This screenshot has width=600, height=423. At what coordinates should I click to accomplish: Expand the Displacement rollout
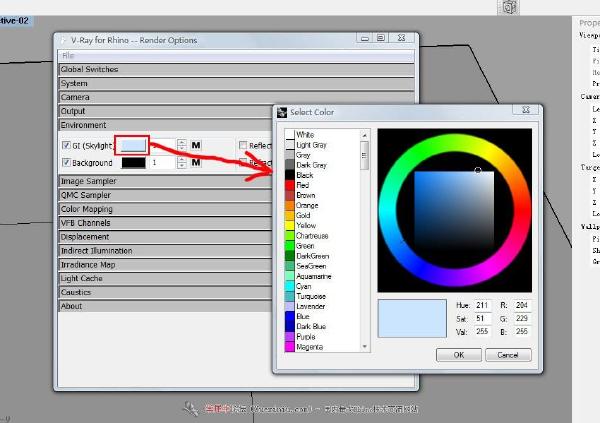pyautogui.click(x=165, y=237)
